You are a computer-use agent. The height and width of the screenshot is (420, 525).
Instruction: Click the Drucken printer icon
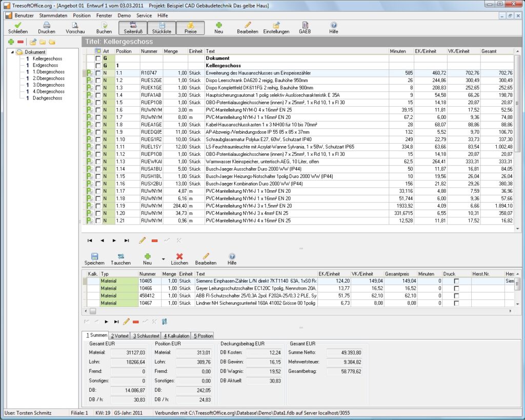click(x=46, y=27)
